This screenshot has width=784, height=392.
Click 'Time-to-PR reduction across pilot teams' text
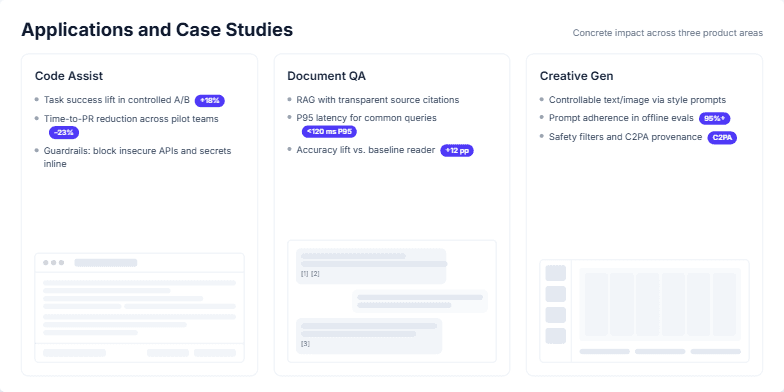pos(132,119)
